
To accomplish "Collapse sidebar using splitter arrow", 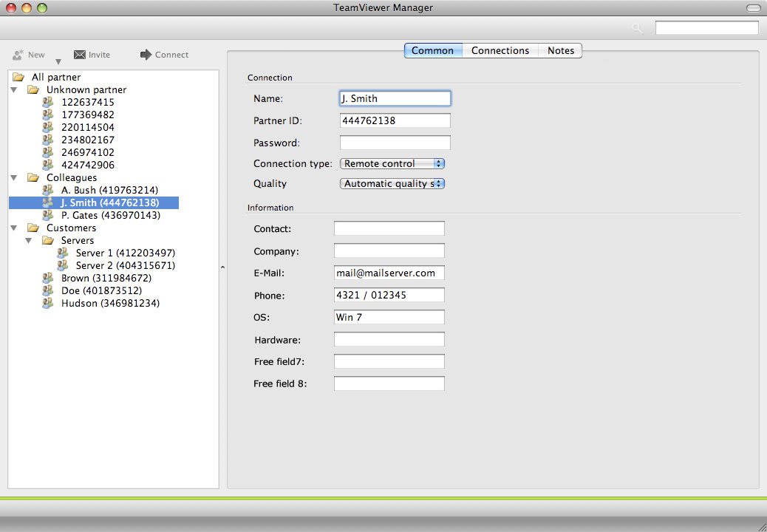I will pyautogui.click(x=223, y=267).
